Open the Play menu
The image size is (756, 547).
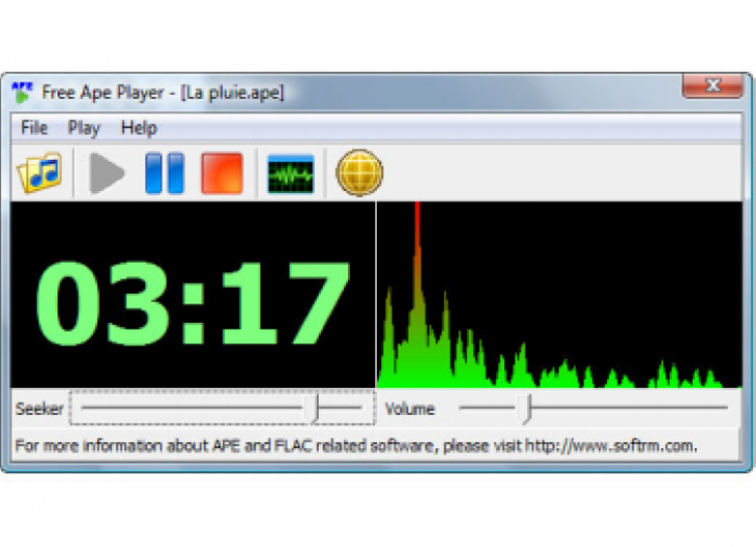(84, 128)
